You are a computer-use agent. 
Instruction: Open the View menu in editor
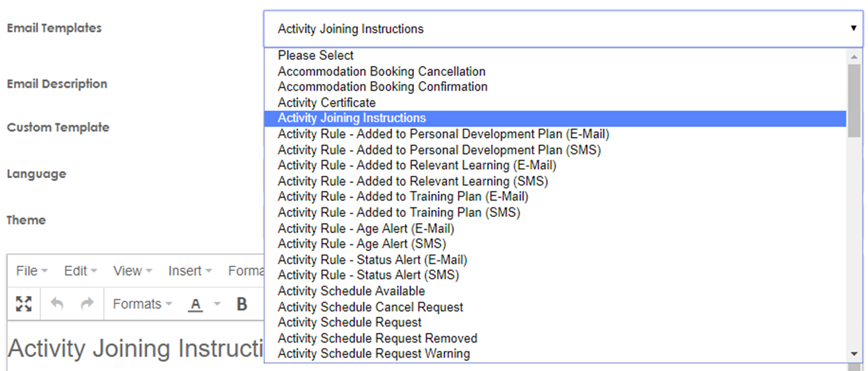tap(132, 271)
